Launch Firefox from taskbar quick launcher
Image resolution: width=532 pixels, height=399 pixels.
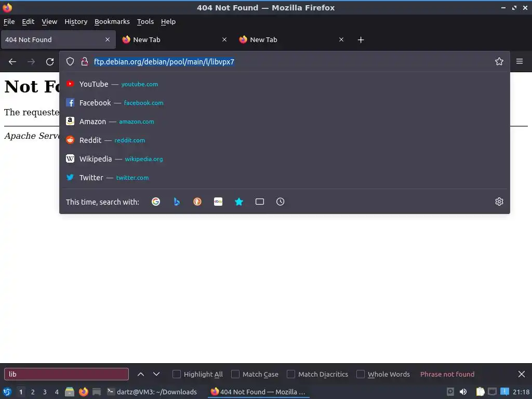pos(83,392)
